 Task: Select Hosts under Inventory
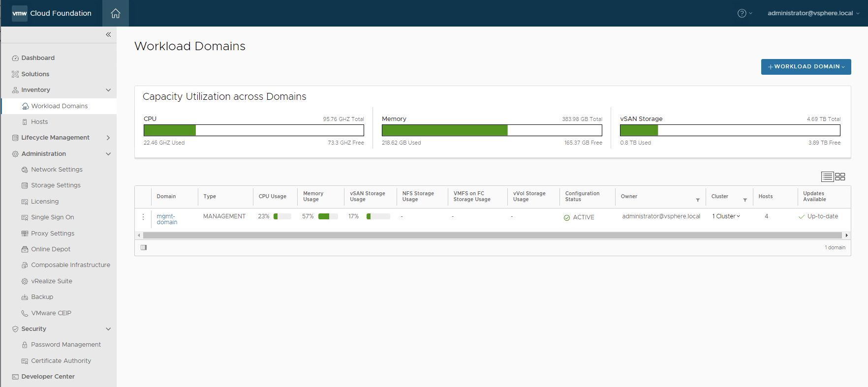(39, 122)
